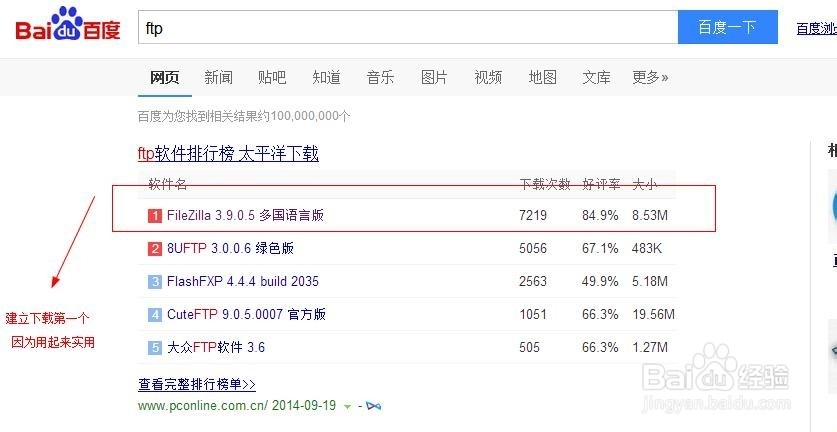Click the result count text 100,000,000个
This screenshot has height=432, width=837.
click(x=311, y=116)
